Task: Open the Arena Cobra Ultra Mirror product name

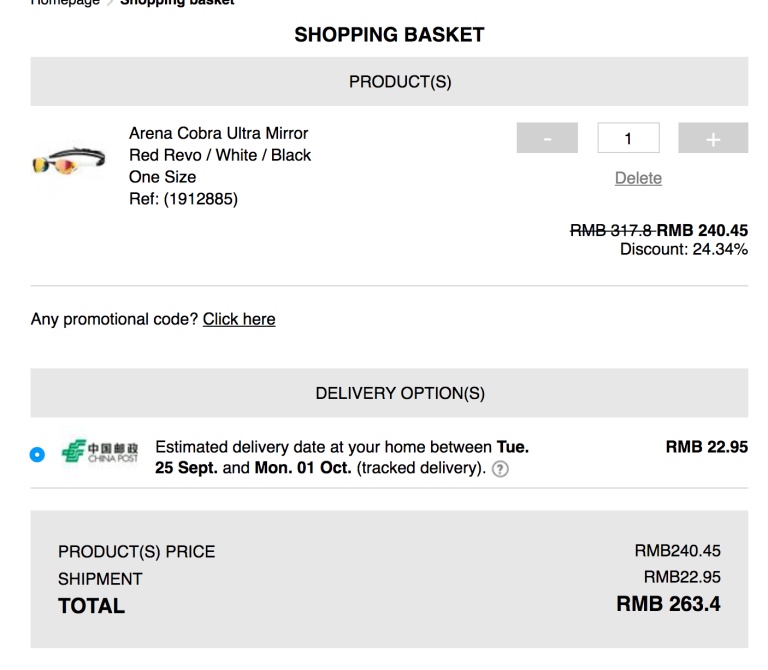Action: coord(218,133)
